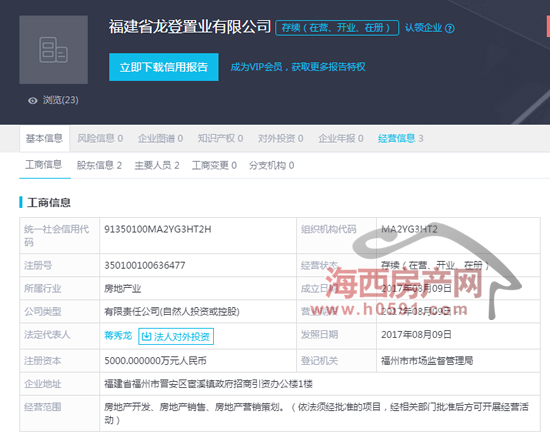Click the 存续（在营、开业、在册）status badge
Screen dimensions: 550x435
337,28
